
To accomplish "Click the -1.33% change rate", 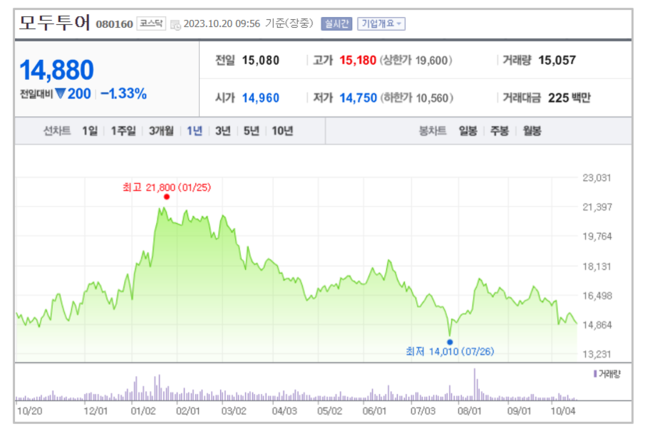I will 124,94.
